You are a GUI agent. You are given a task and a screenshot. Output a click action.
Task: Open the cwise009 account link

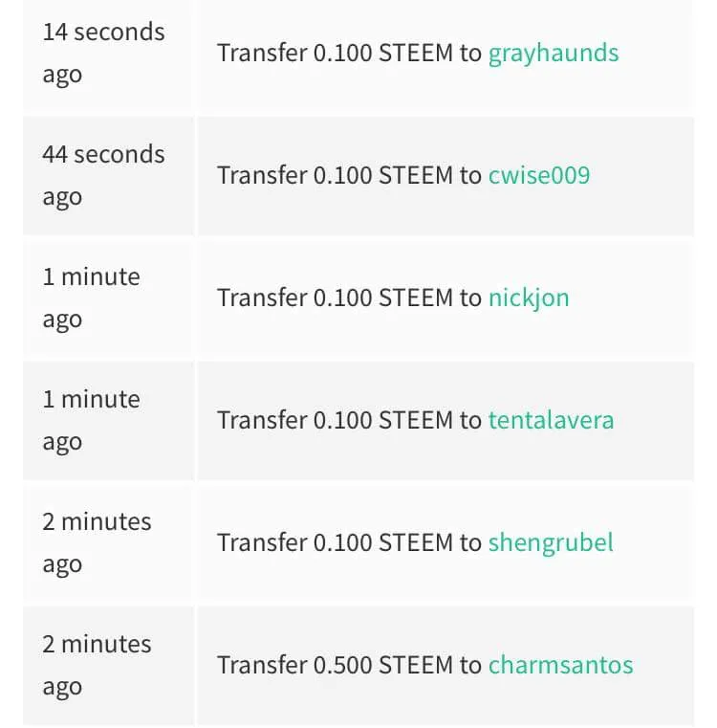[x=539, y=175]
